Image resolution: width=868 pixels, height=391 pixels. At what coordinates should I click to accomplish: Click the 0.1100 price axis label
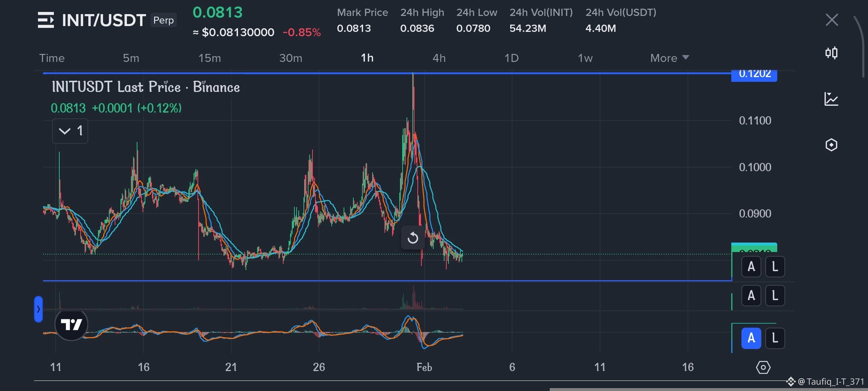click(755, 121)
